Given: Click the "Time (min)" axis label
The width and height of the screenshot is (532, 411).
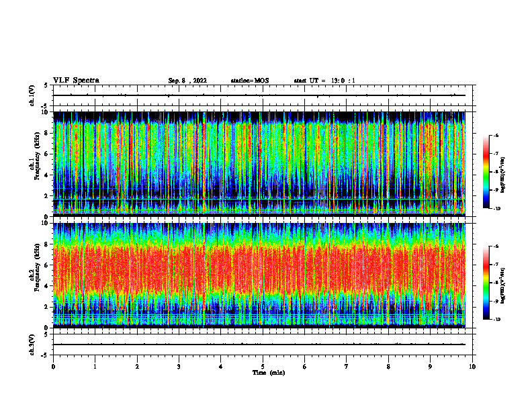Looking at the screenshot, I should [269, 373].
